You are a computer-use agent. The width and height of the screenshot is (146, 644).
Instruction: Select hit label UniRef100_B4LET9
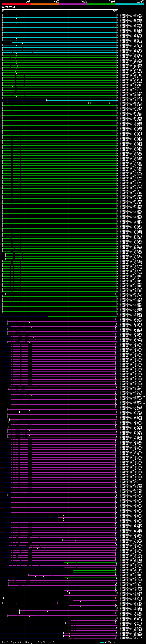(x=131, y=342)
